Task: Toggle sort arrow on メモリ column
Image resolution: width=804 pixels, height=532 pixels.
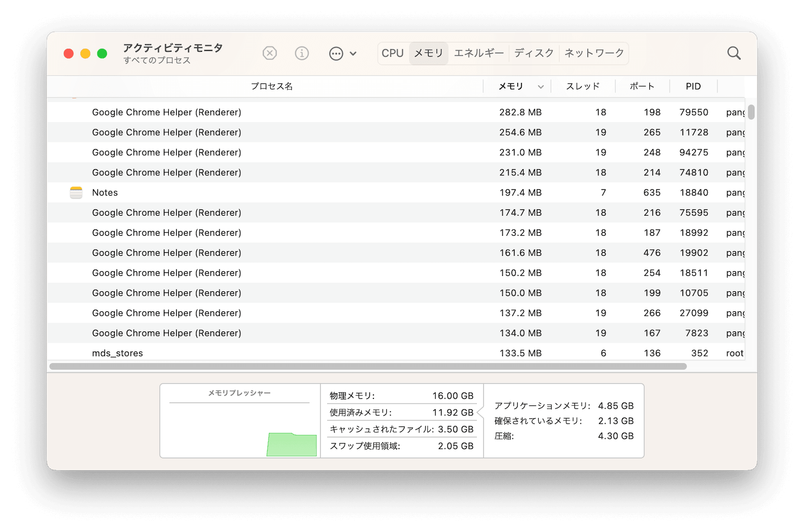Action: point(541,86)
